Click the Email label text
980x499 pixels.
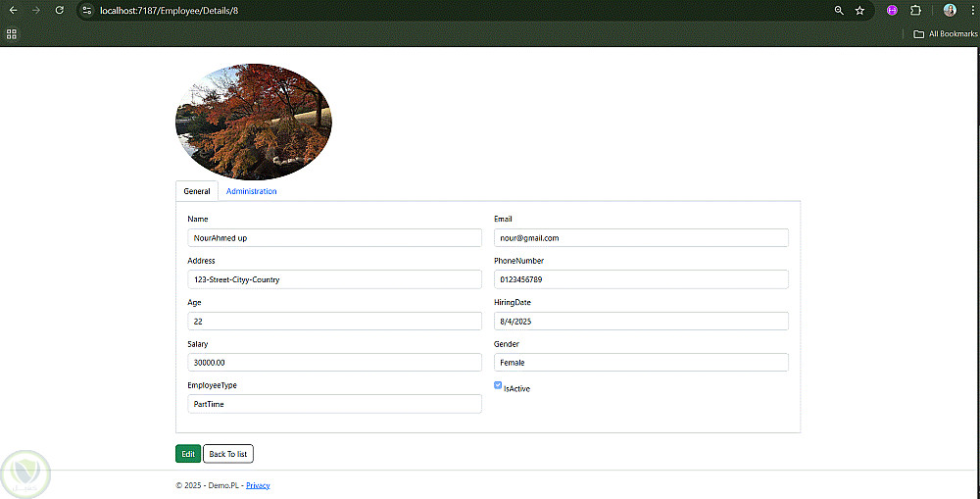(x=503, y=219)
